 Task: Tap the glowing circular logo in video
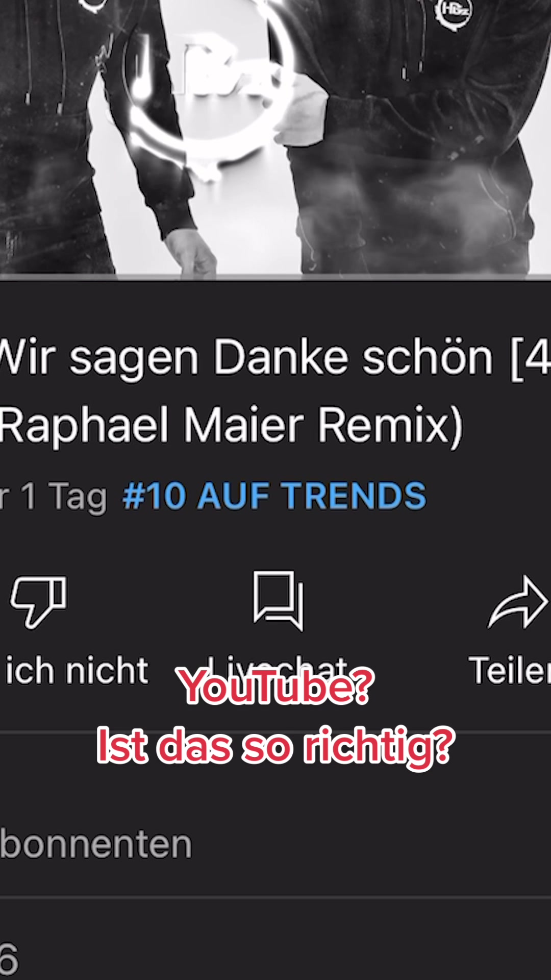pos(207,87)
